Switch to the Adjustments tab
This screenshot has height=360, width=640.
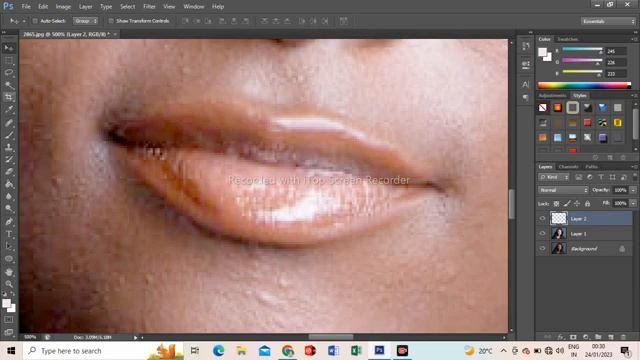[x=552, y=96]
